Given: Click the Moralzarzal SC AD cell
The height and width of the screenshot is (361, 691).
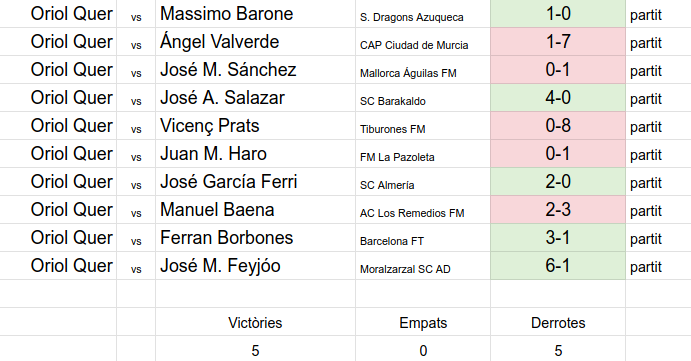Looking at the screenshot, I should click(423, 265).
